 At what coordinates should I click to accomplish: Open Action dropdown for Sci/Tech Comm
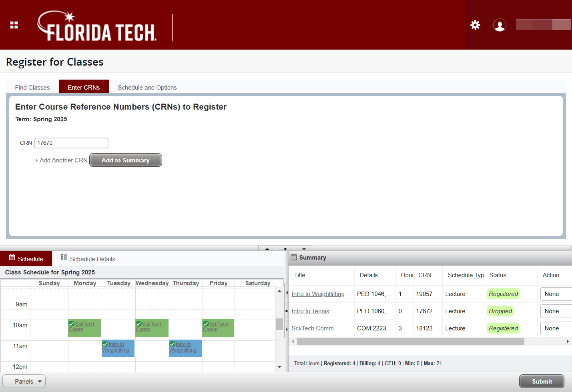[556, 328]
